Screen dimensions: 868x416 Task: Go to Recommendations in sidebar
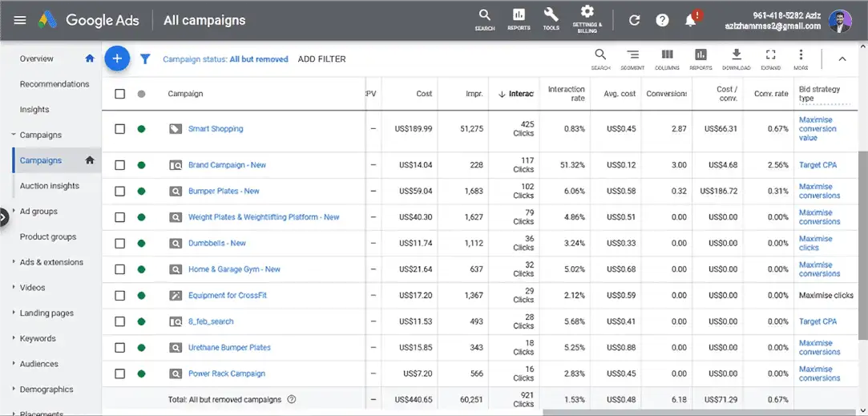pos(55,84)
